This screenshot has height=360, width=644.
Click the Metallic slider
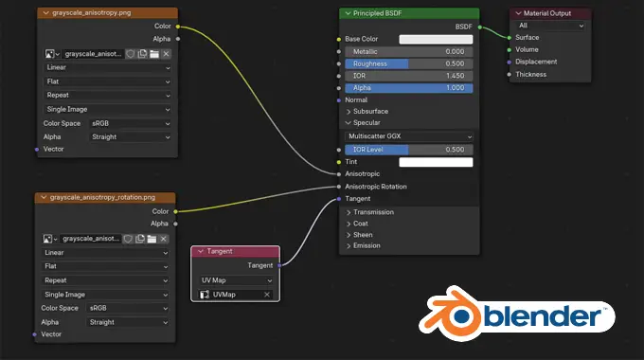[x=409, y=52]
